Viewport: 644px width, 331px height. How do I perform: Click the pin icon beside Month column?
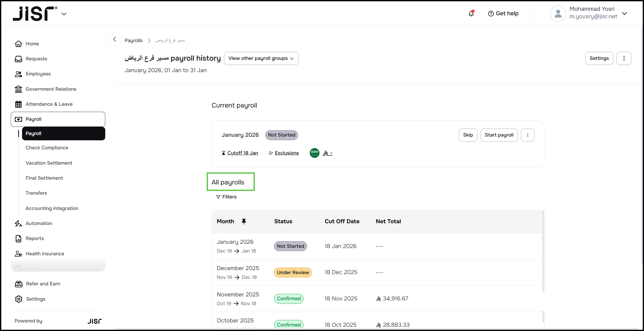(x=244, y=221)
